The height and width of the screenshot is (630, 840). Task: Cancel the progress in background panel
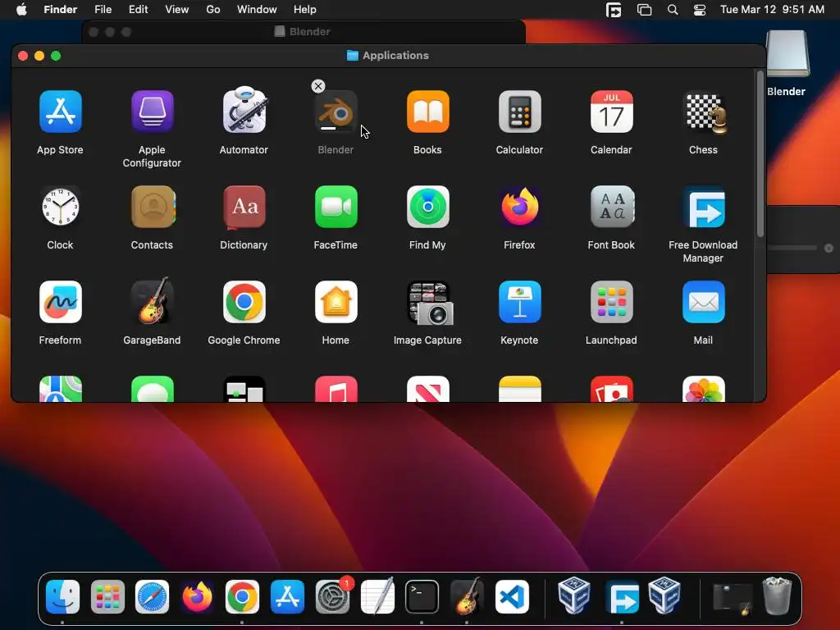point(829,248)
